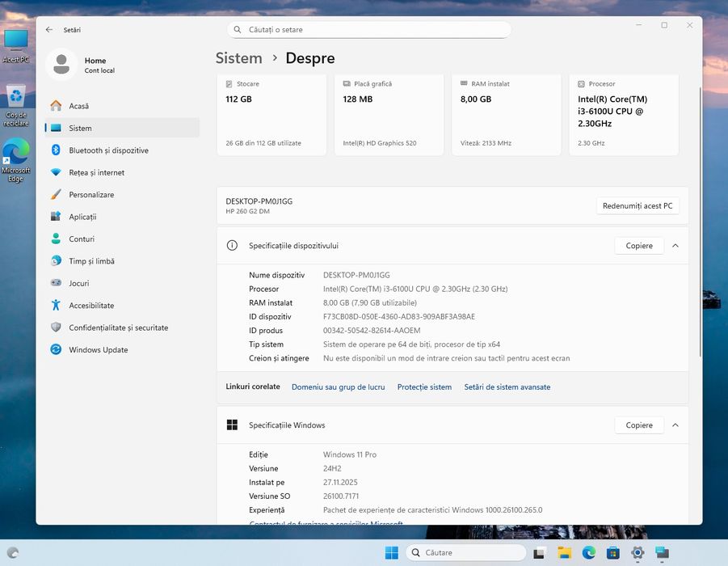Screen dimensions: 728x566
Task: Navigate to Windows Update
Action: coord(123,349)
